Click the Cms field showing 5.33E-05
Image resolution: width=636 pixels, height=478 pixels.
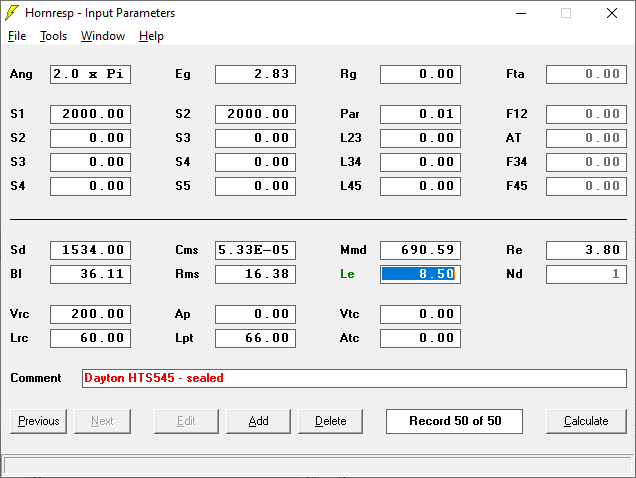tap(256, 250)
